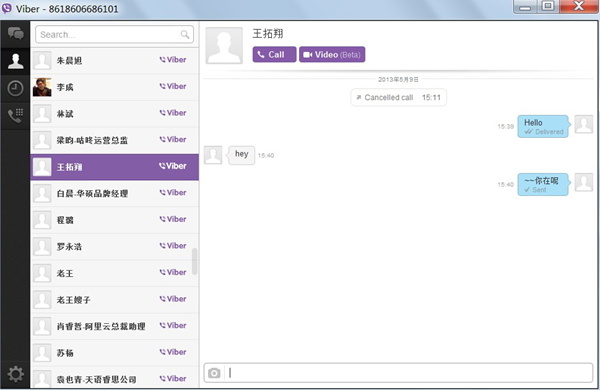Image resolution: width=600 pixels, height=390 pixels.
Task: Click the Cancelled call 15:11 entry
Action: 398,98
